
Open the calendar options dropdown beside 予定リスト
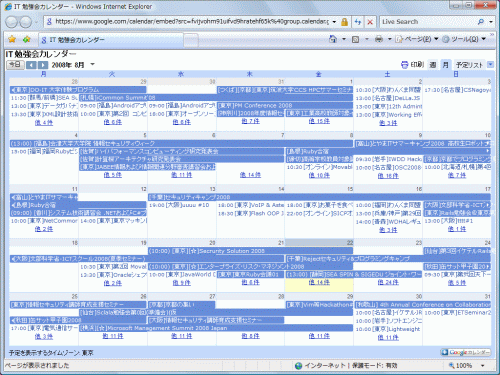point(490,64)
